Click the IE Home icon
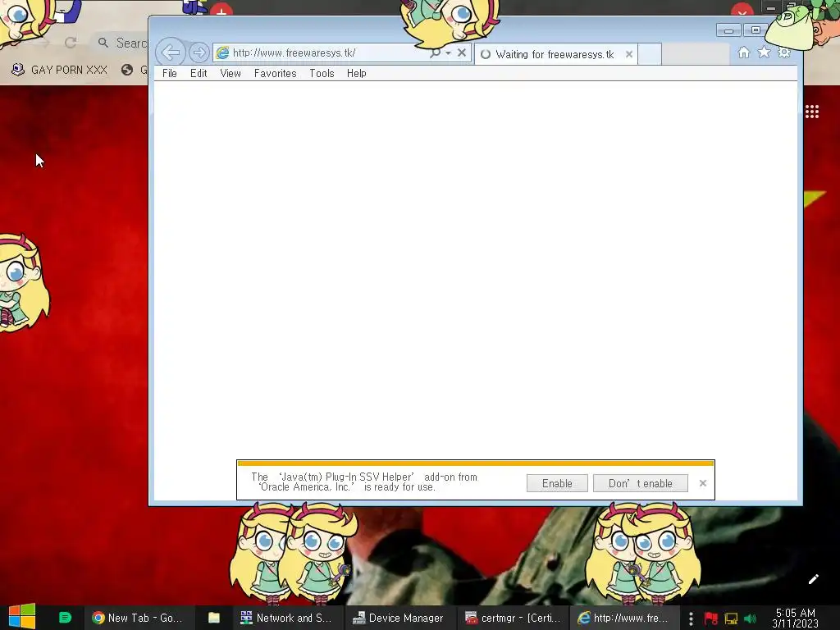 [x=743, y=52]
